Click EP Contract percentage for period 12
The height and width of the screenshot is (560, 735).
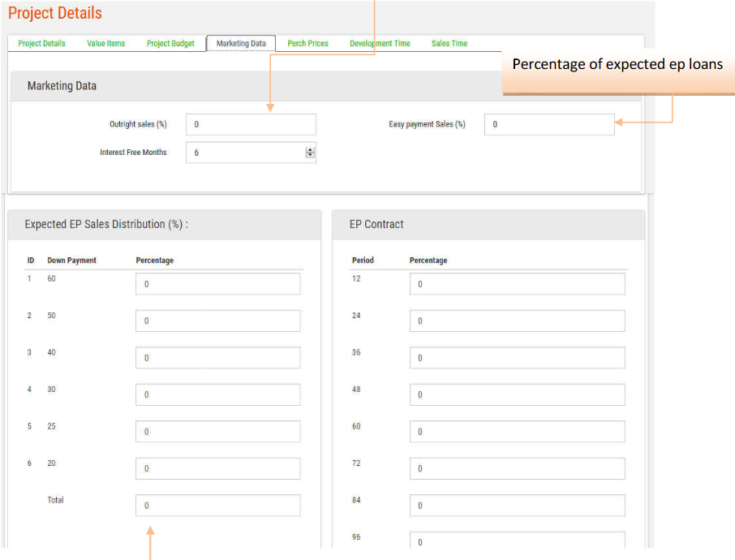[x=517, y=284]
